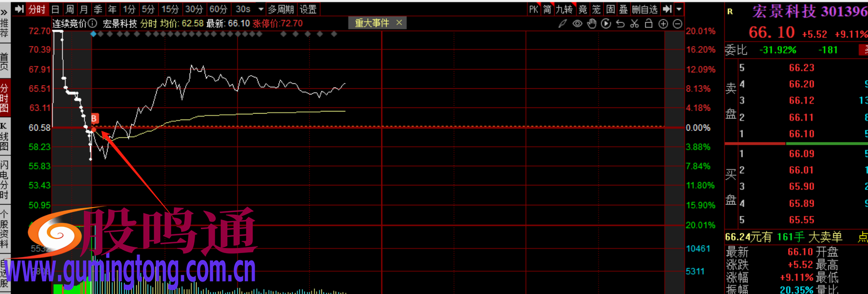Viewport: 868px width, 294px height.
Task: Select the pen drawing tool icon
Action: pos(563,24)
